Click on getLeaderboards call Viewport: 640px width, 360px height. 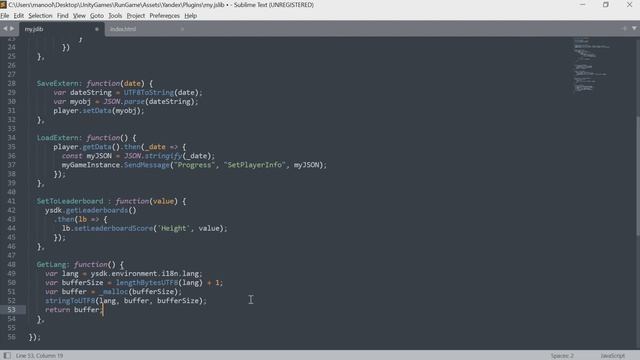coord(97,210)
